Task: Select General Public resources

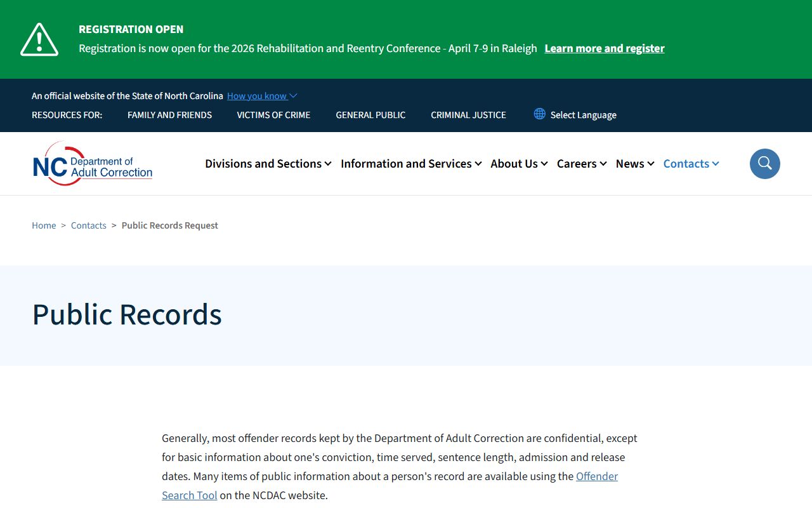Action: [370, 115]
